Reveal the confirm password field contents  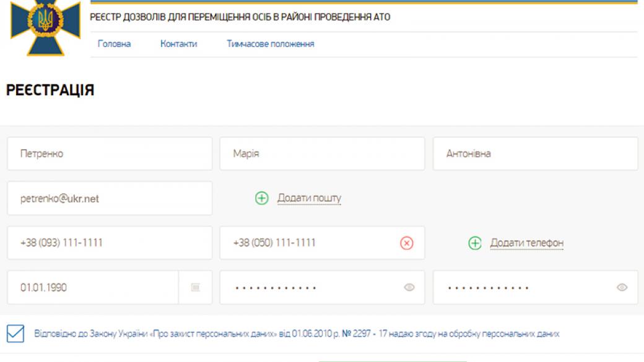[x=622, y=288]
